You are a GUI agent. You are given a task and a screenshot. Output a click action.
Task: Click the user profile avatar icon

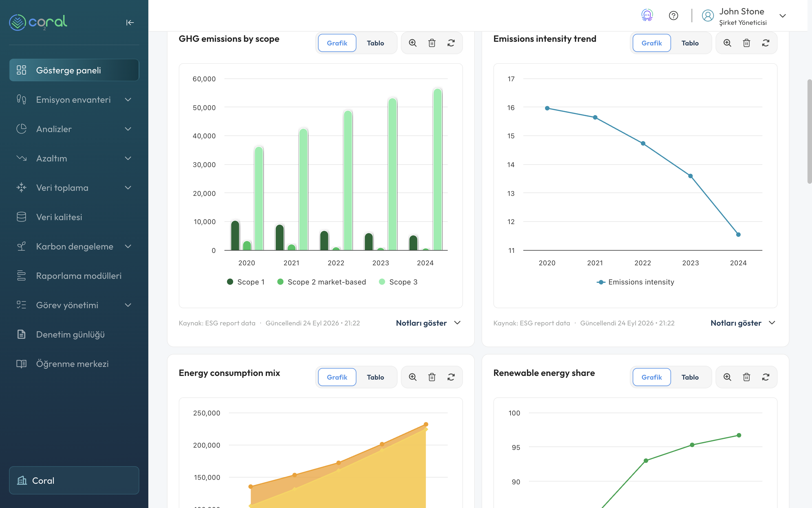(708, 16)
